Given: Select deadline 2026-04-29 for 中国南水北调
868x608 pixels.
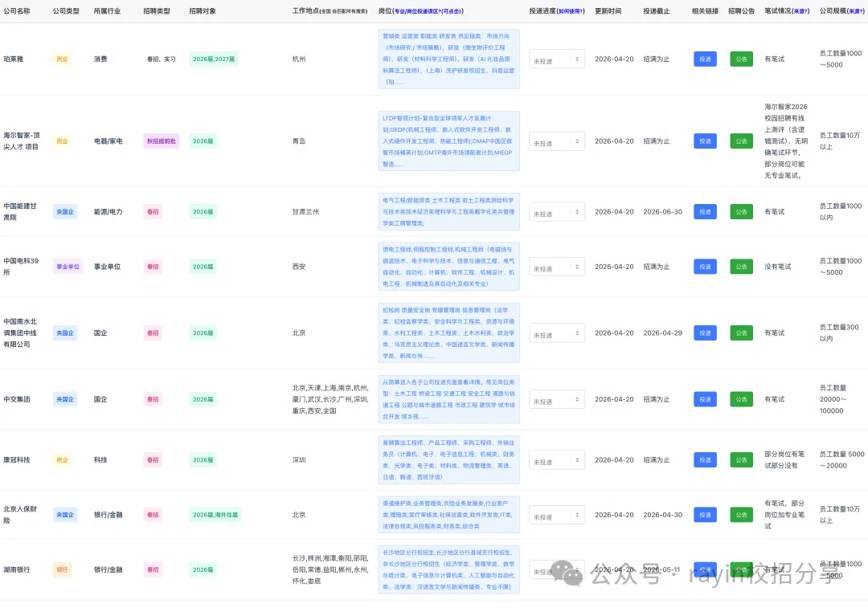Looking at the screenshot, I should click(x=662, y=333).
